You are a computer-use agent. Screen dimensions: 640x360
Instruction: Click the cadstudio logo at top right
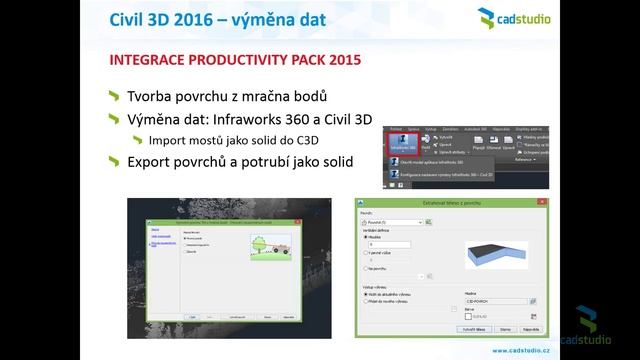pyautogui.click(x=514, y=18)
